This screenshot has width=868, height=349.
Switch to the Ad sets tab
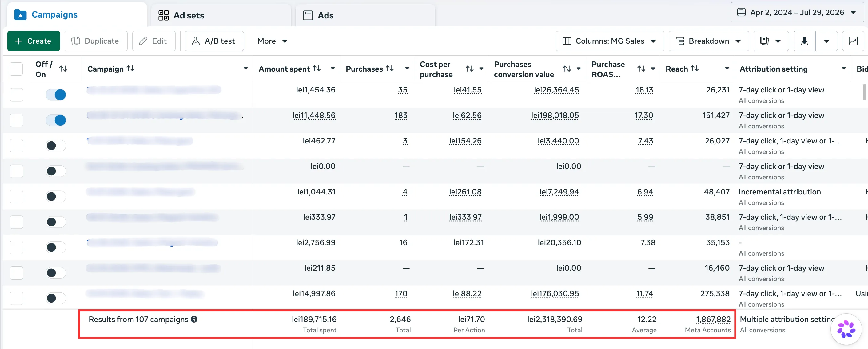point(221,15)
